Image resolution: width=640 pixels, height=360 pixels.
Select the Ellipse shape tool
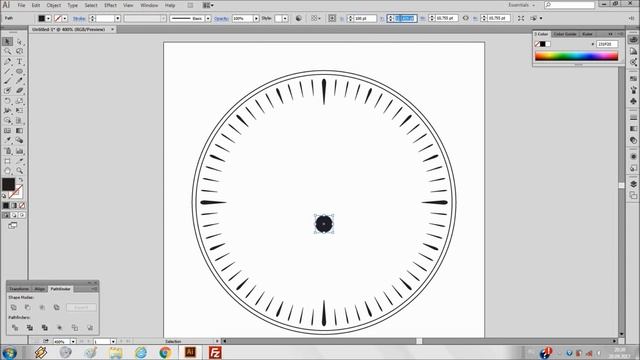click(19, 71)
